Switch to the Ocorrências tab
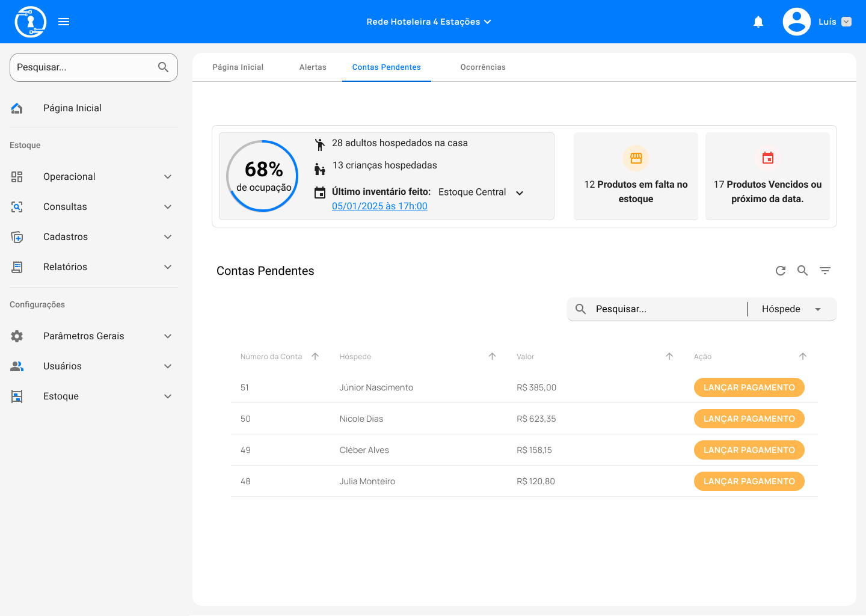866x616 pixels. 482,67
